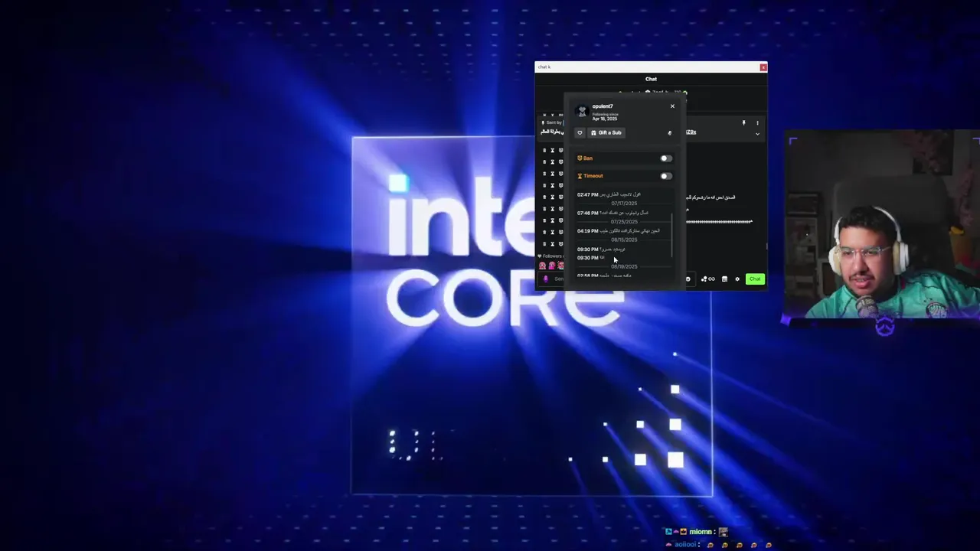Viewport: 980px width, 551px height.
Task: Send the message with the green Chat button
Action: (x=755, y=279)
